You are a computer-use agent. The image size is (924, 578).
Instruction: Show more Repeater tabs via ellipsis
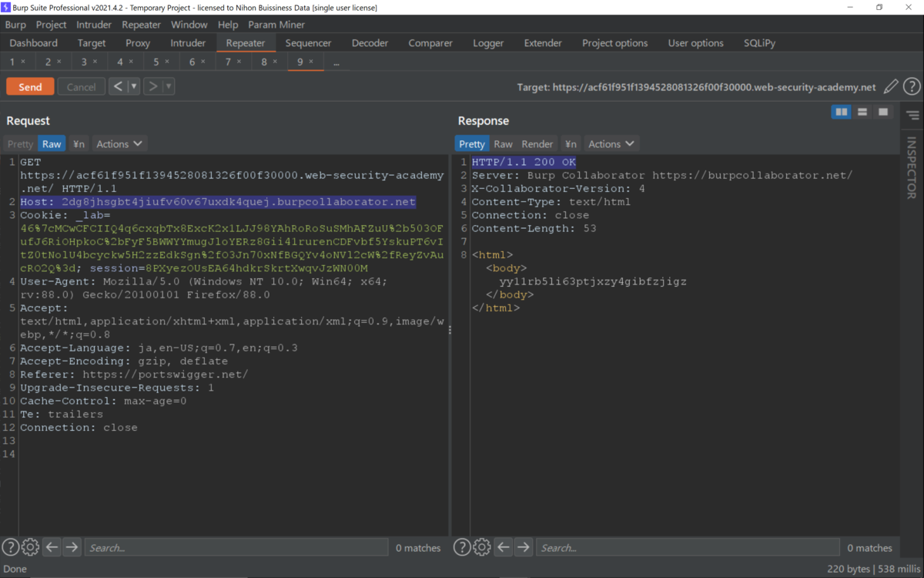point(336,62)
